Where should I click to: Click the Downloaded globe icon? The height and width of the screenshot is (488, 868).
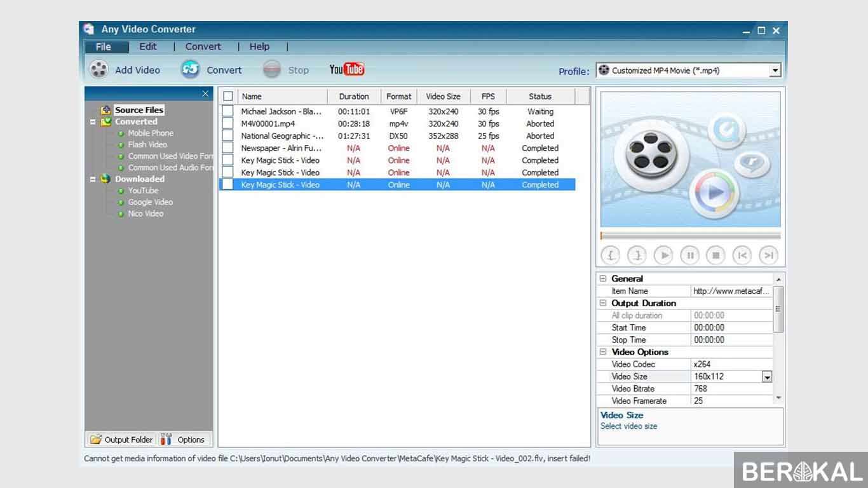pyautogui.click(x=106, y=179)
